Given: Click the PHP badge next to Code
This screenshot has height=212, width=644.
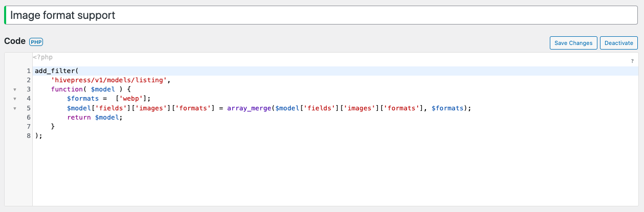Looking at the screenshot, I should click(x=36, y=42).
